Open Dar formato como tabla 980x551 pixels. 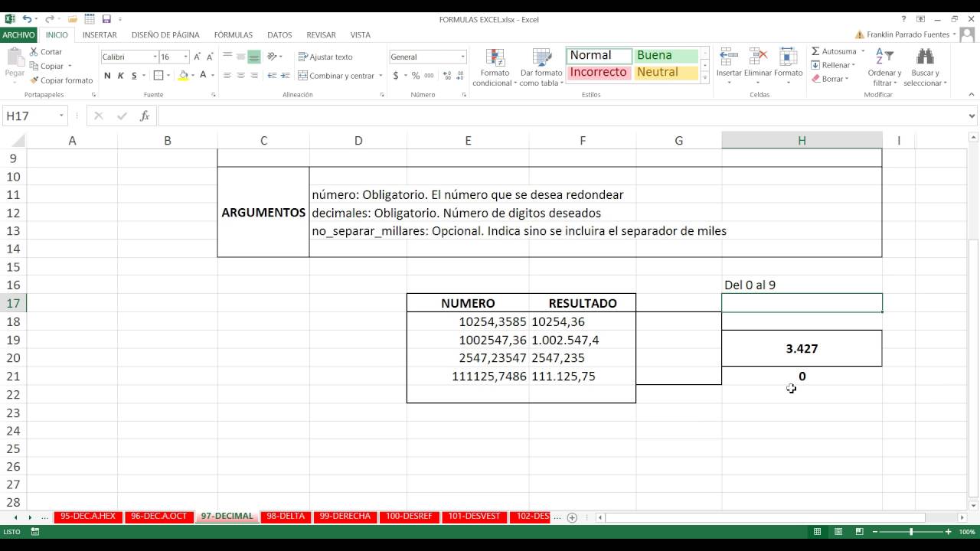(x=541, y=67)
